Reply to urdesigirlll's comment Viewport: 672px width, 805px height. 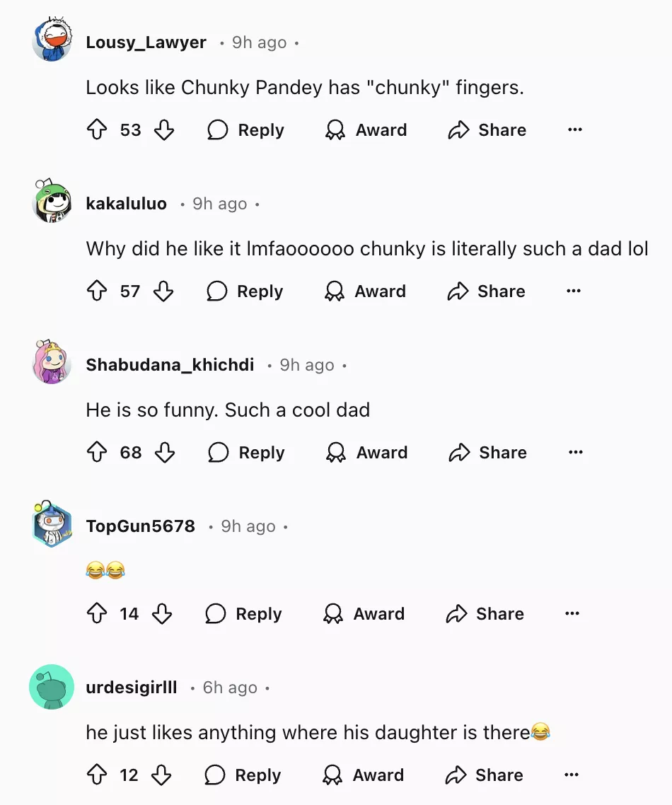tap(243, 775)
